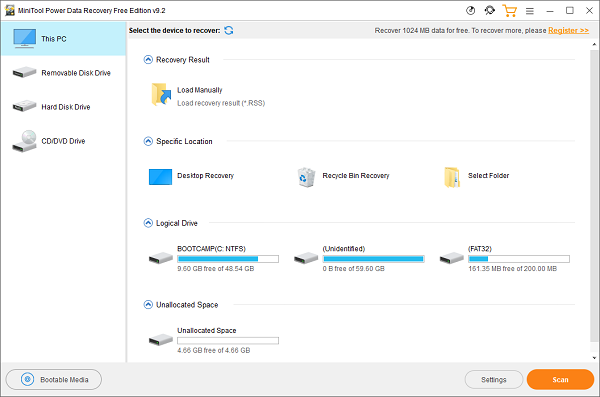Image resolution: width=600 pixels, height=397 pixels.
Task: Open the hamburger menu icon
Action: 530,11
